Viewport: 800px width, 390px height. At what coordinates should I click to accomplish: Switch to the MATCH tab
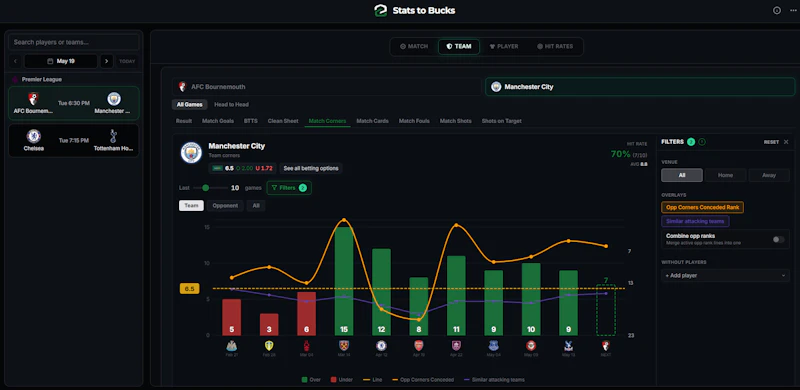(x=414, y=46)
